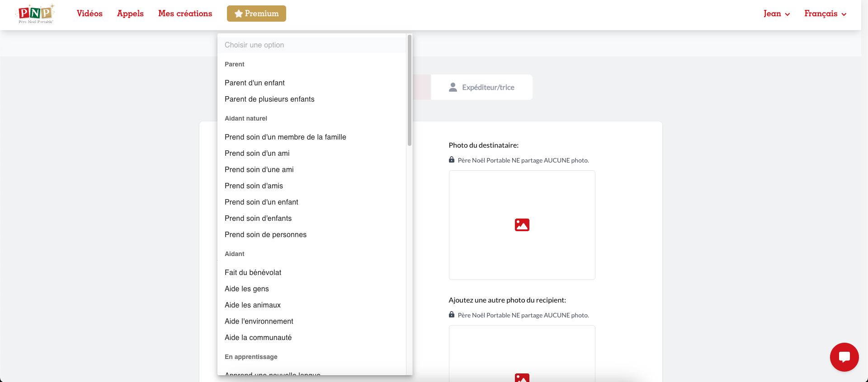868x382 pixels.
Task: Select 'Aide la communauté' option
Action: click(x=311, y=337)
